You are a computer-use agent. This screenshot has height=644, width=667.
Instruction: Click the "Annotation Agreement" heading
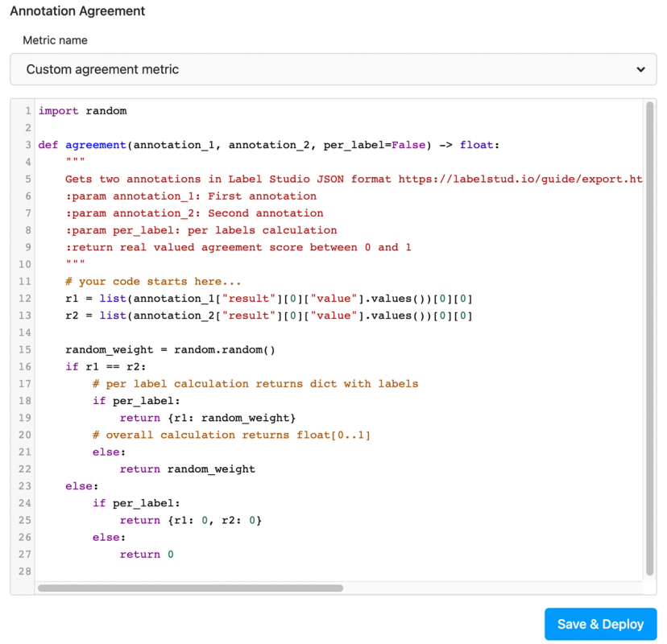77,11
